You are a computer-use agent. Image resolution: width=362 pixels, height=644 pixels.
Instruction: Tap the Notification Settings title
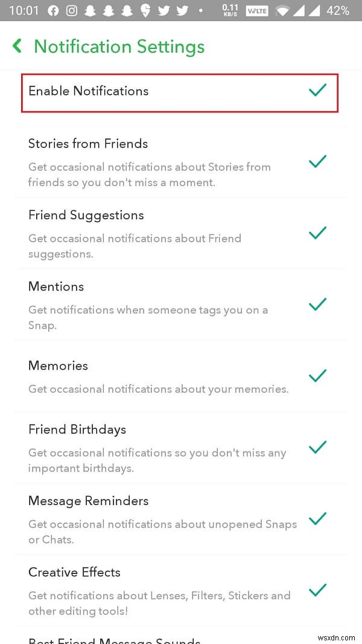coord(119,47)
